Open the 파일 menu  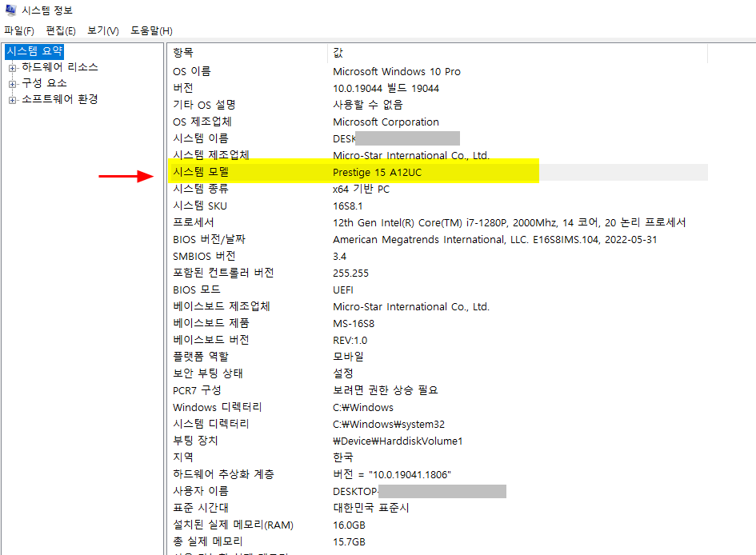click(18, 30)
